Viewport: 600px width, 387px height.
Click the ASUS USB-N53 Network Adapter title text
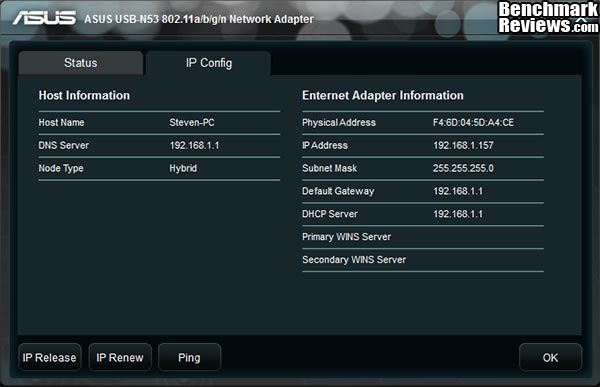(x=199, y=19)
